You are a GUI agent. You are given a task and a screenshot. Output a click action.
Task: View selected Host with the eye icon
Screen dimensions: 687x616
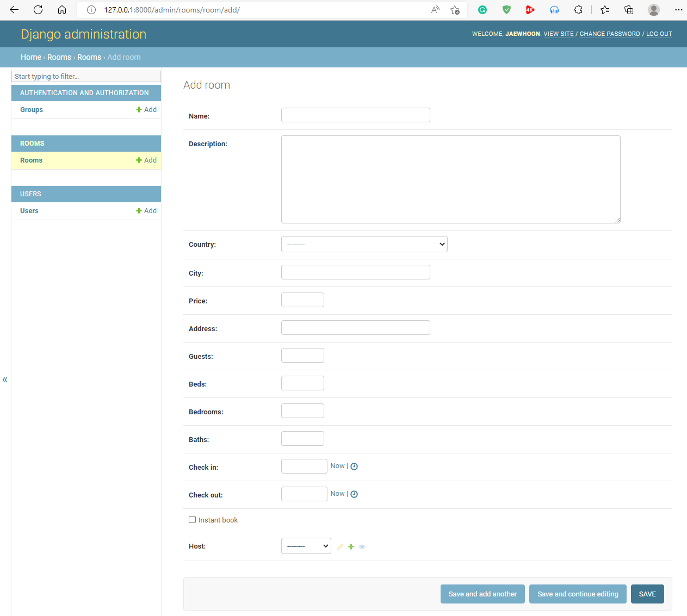click(362, 547)
